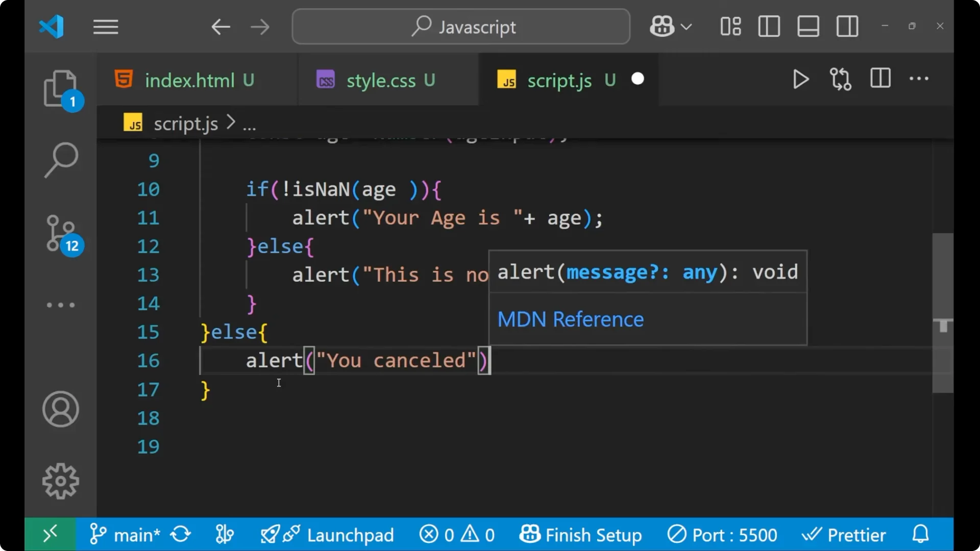Toggle the bottom panel visibility
Image resolution: width=980 pixels, height=551 pixels.
click(x=807, y=27)
